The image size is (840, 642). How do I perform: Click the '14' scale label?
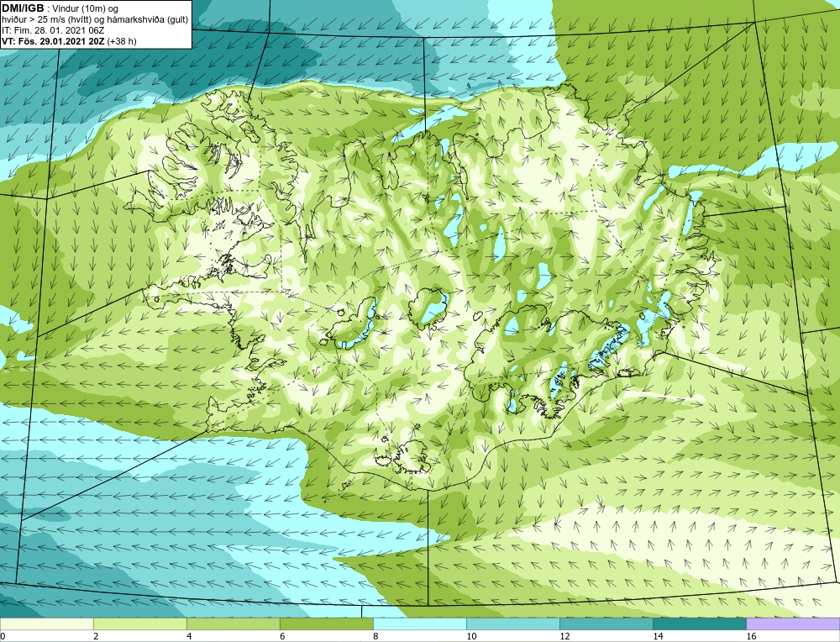(x=658, y=636)
